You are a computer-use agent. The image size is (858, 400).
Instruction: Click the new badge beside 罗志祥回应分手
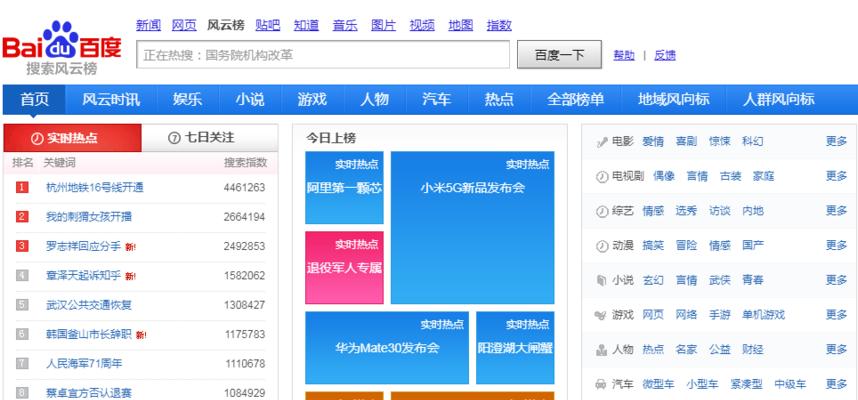point(130,247)
